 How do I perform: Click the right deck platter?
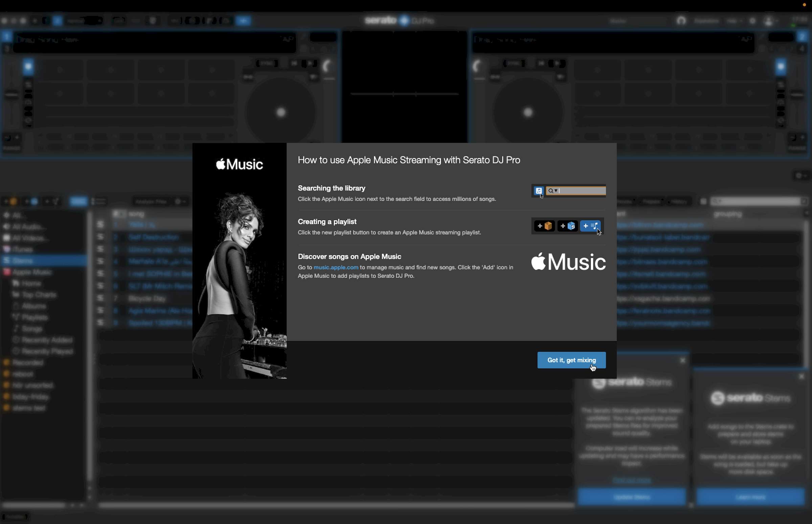click(528, 112)
